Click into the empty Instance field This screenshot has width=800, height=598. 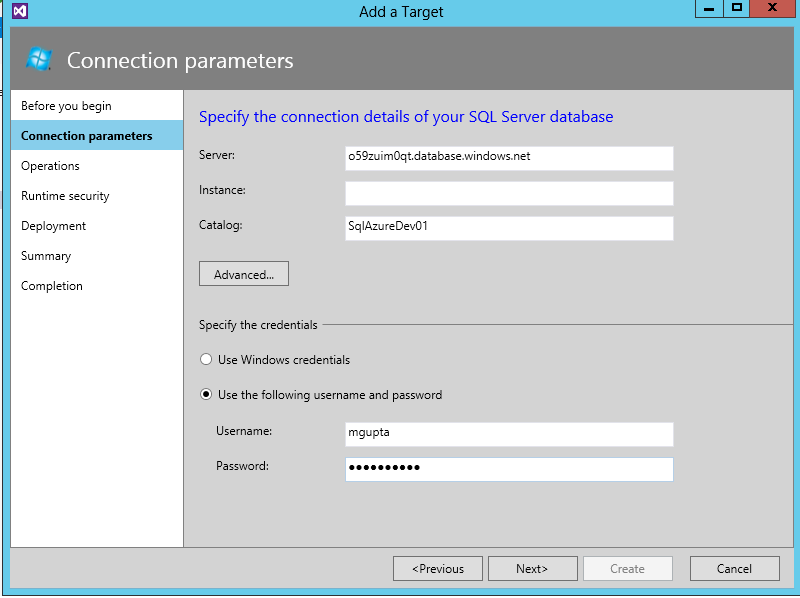tap(509, 193)
